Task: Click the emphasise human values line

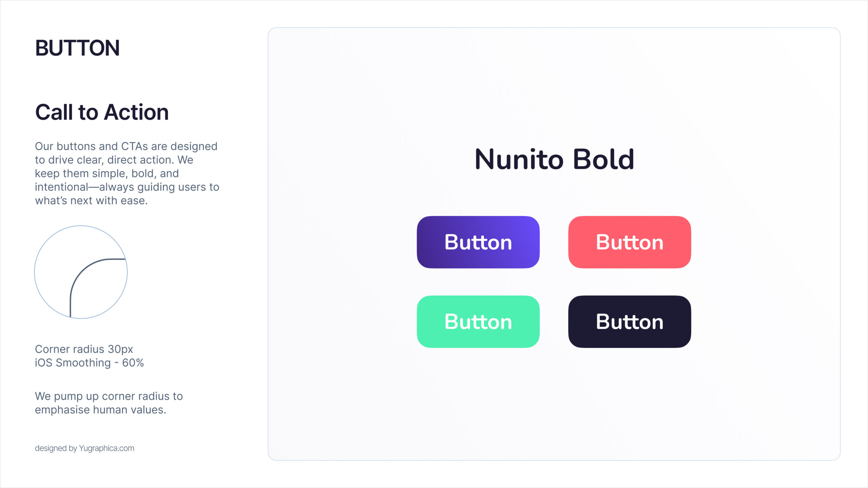Action: tap(100, 410)
